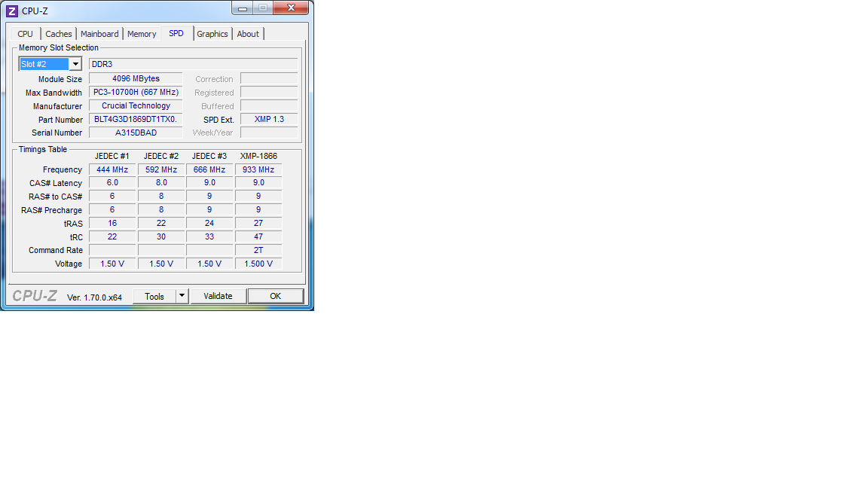
Task: Click the 1.500 V XMP voltage cell
Action: point(258,264)
